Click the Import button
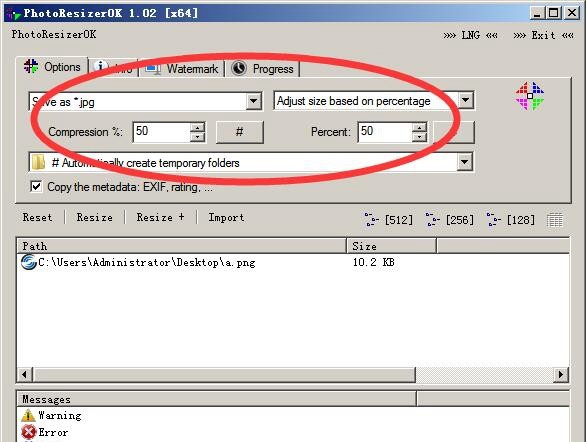The image size is (586, 442). [x=226, y=217]
